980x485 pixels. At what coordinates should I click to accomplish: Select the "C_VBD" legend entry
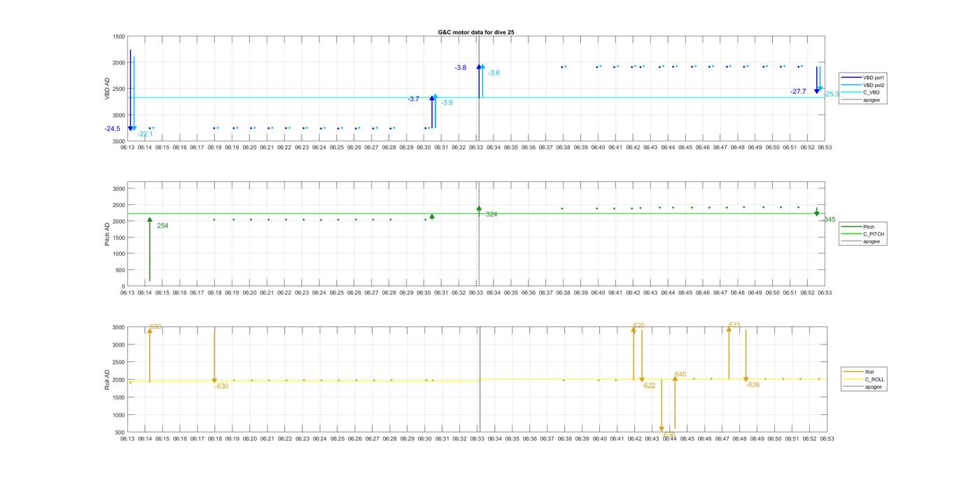[861, 92]
